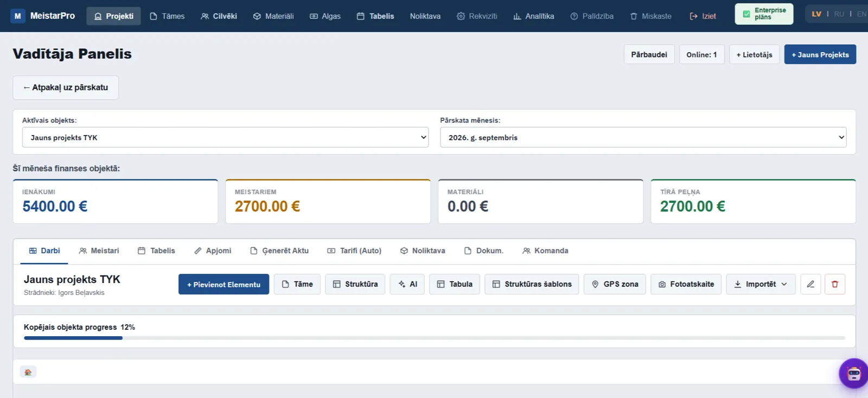Image resolution: width=868 pixels, height=398 pixels.
Task: Open Struktūras šablons template
Action: tap(532, 284)
